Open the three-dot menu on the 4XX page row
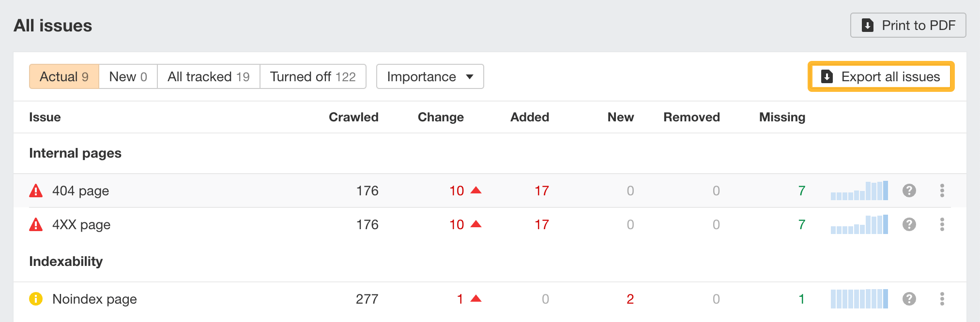 (x=942, y=224)
